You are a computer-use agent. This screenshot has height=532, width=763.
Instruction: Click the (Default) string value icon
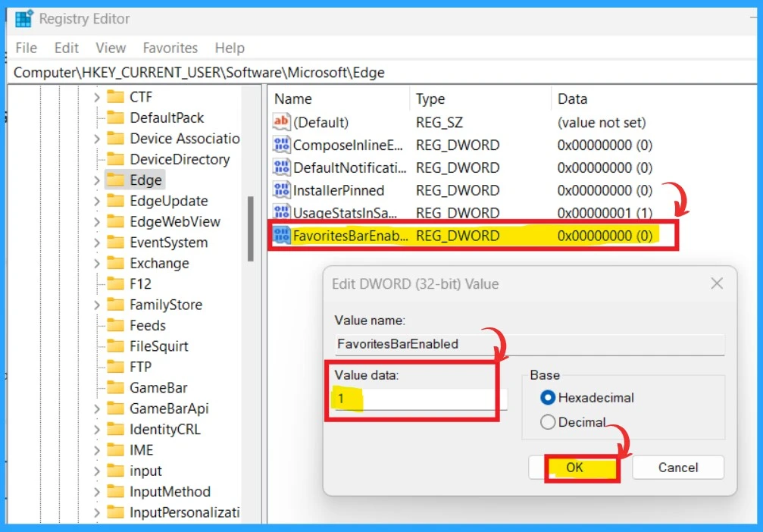tap(281, 122)
